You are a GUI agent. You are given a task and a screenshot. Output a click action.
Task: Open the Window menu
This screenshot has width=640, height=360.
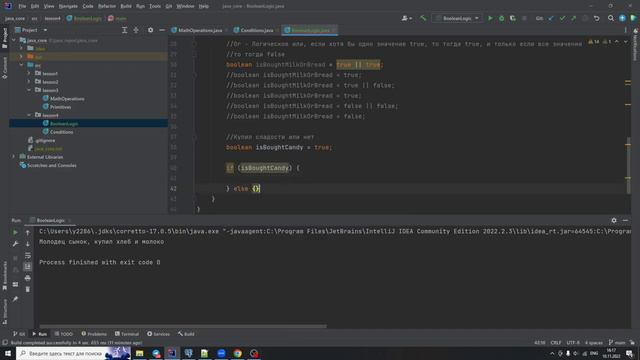[x=185, y=6]
